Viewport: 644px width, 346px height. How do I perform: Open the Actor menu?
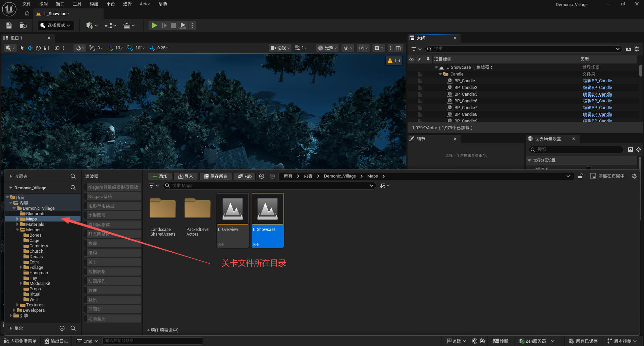click(145, 4)
